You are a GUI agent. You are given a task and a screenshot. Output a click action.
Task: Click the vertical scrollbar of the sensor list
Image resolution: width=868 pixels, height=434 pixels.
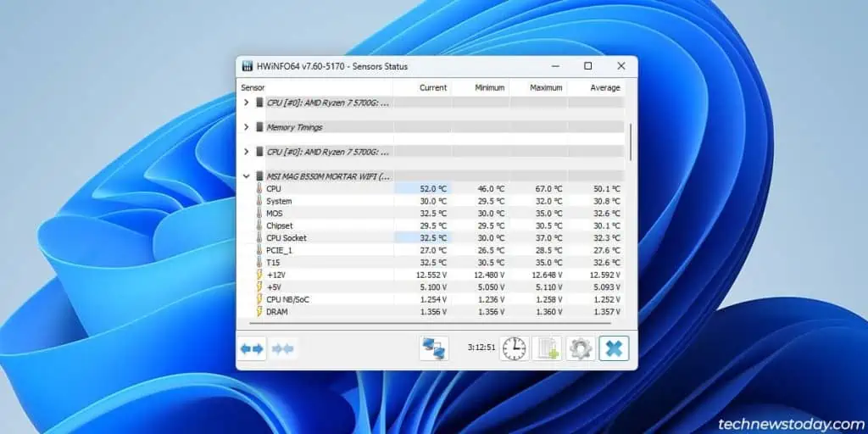click(631, 142)
